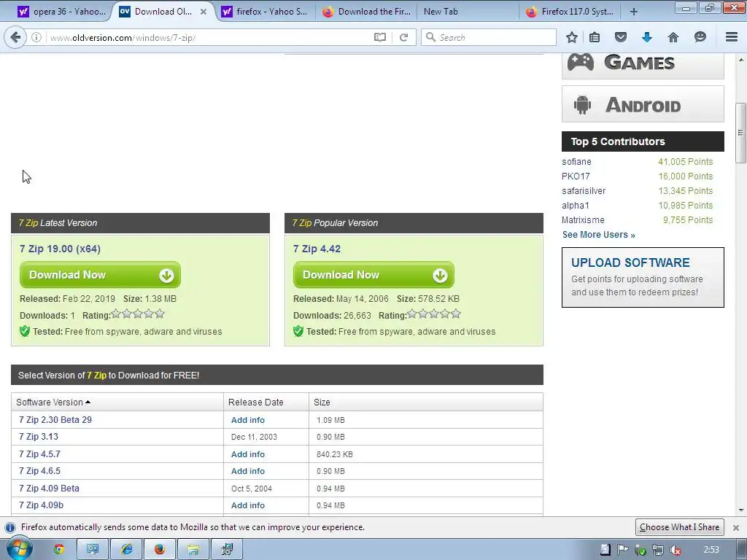Open 7 Zip 2.30 Beta 29 link
Screen dimensions: 747x560
click(x=55, y=419)
